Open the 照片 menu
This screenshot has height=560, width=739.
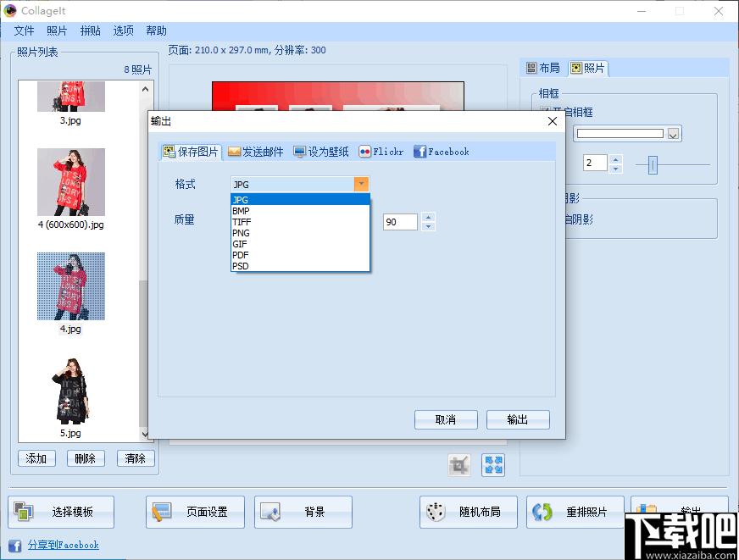[57, 31]
